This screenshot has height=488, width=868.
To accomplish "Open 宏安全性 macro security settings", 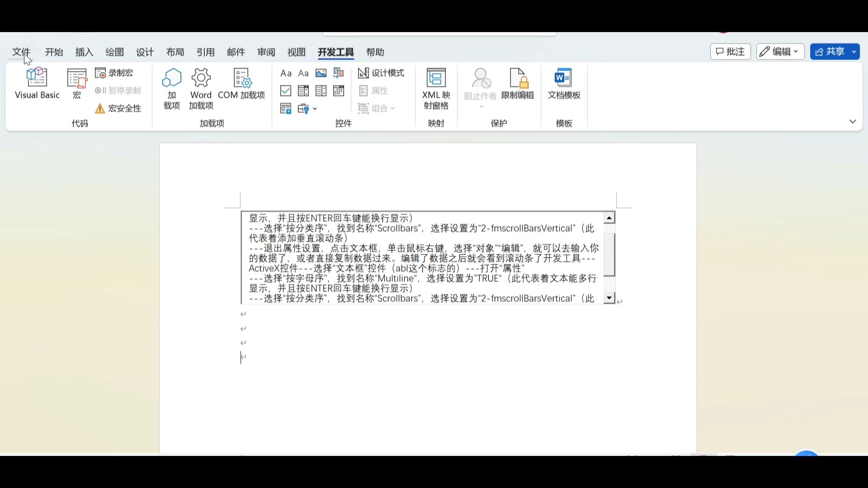I will (x=118, y=108).
